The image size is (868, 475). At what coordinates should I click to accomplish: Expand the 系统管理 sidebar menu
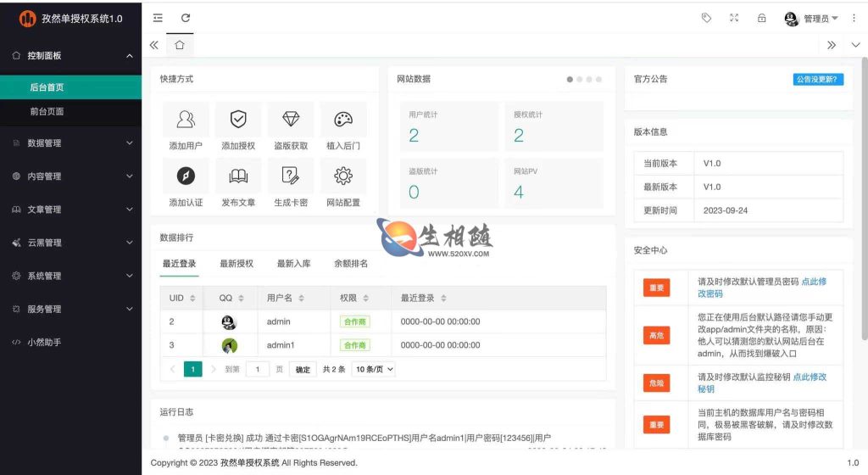[71, 276]
